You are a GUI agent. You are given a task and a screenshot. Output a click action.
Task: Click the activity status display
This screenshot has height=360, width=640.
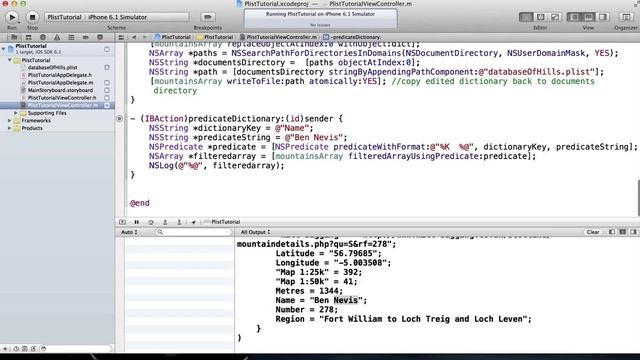pos(320,19)
